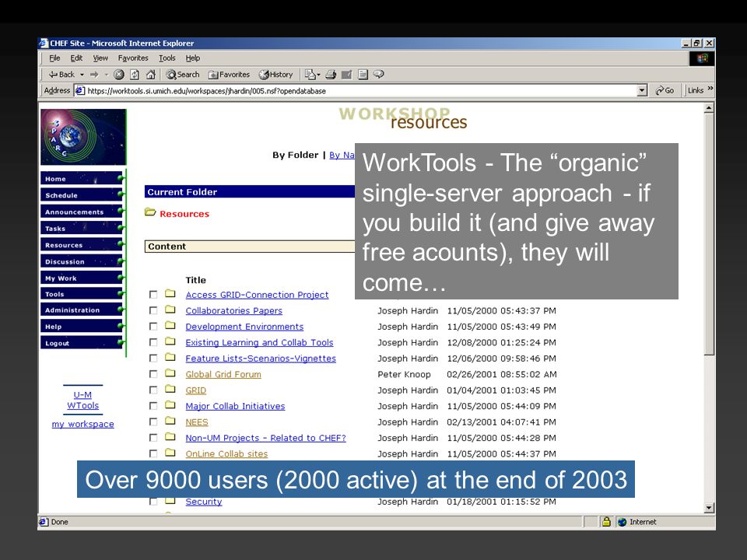Open Announcements in the sidebar
747x560 pixels.
point(82,212)
